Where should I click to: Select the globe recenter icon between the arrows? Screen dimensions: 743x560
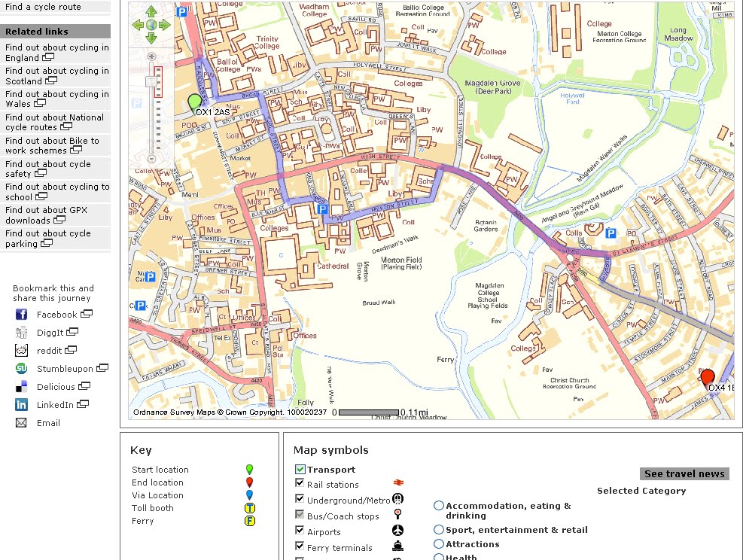pyautogui.click(x=151, y=25)
